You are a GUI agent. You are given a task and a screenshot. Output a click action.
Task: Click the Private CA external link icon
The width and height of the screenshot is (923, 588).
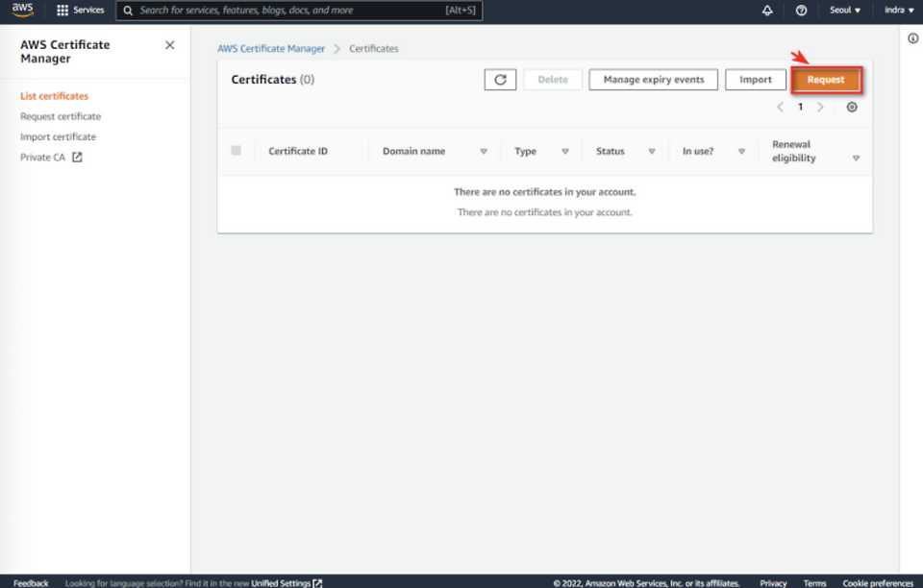(77, 157)
